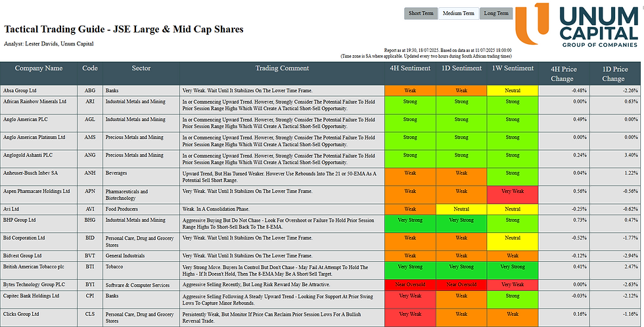Click Avi Ltd's 1D Neutral sentiment cell
Screen dimensions: 644x327
(x=461, y=209)
